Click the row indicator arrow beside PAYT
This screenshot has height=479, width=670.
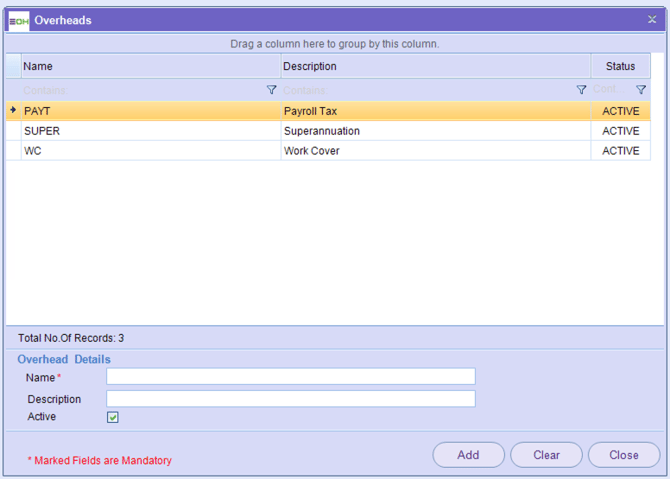coord(13,111)
